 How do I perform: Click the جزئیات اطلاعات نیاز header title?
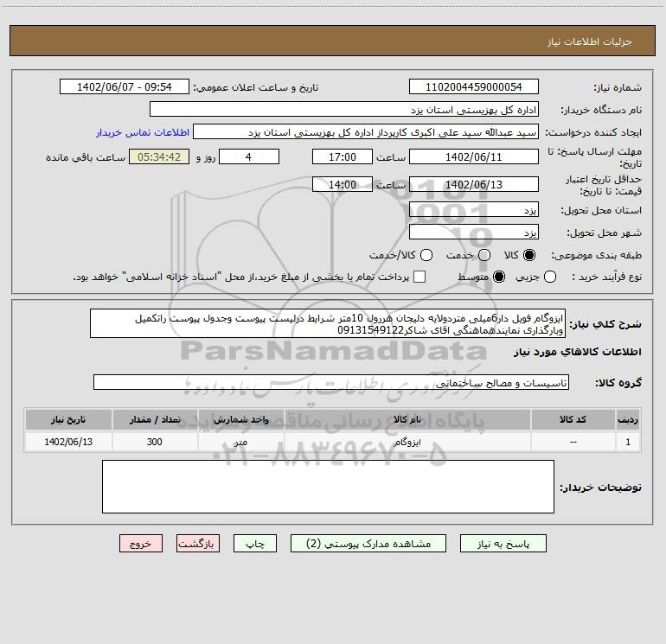(x=590, y=41)
